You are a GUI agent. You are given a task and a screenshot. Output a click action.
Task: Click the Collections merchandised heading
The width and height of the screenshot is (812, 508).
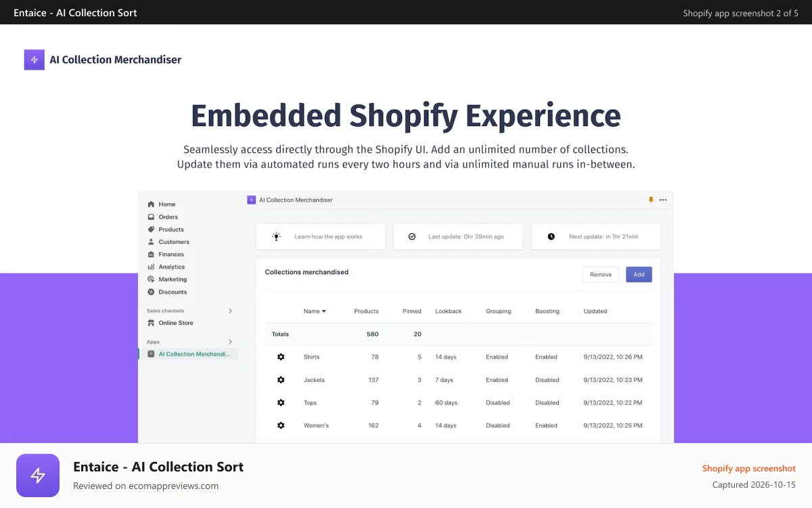point(307,272)
